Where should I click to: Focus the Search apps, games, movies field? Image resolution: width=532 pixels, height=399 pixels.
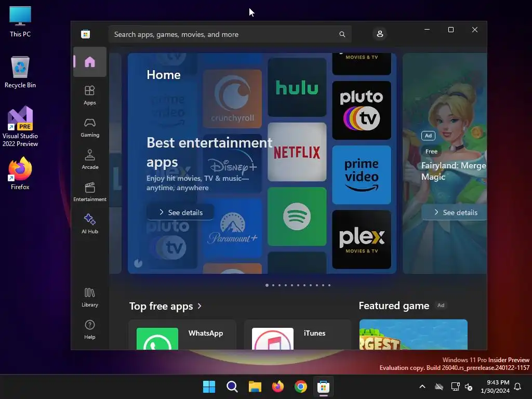tap(230, 34)
